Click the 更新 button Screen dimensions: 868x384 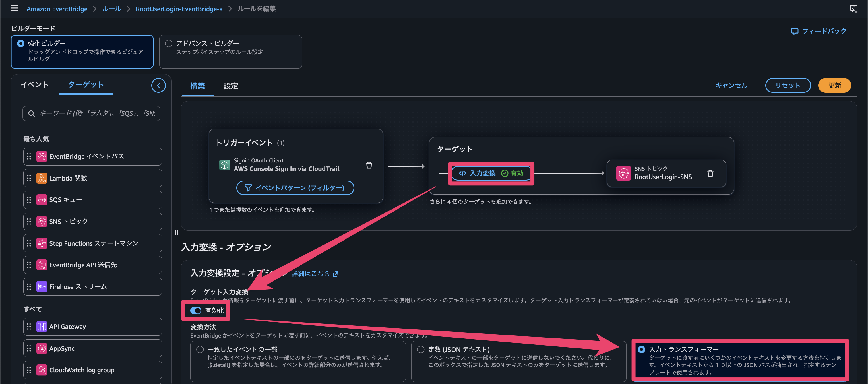pos(835,86)
